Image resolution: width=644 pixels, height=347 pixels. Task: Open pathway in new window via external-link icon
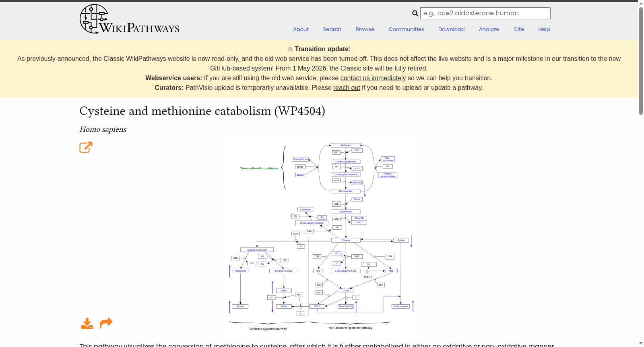pyautogui.click(x=86, y=147)
